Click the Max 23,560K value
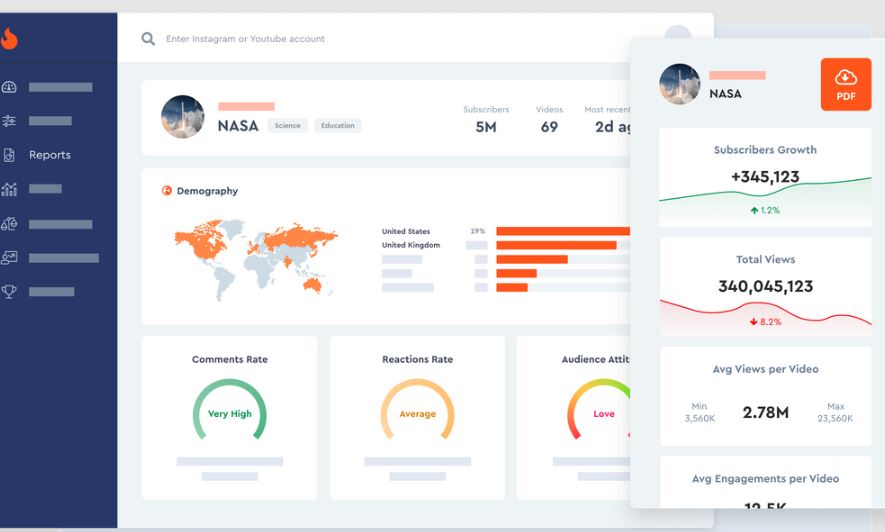Viewport: 885px width, 532px height. point(835,418)
